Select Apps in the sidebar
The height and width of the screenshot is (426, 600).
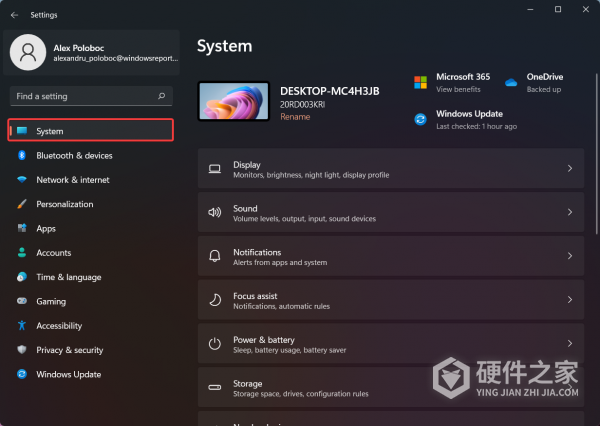point(46,229)
